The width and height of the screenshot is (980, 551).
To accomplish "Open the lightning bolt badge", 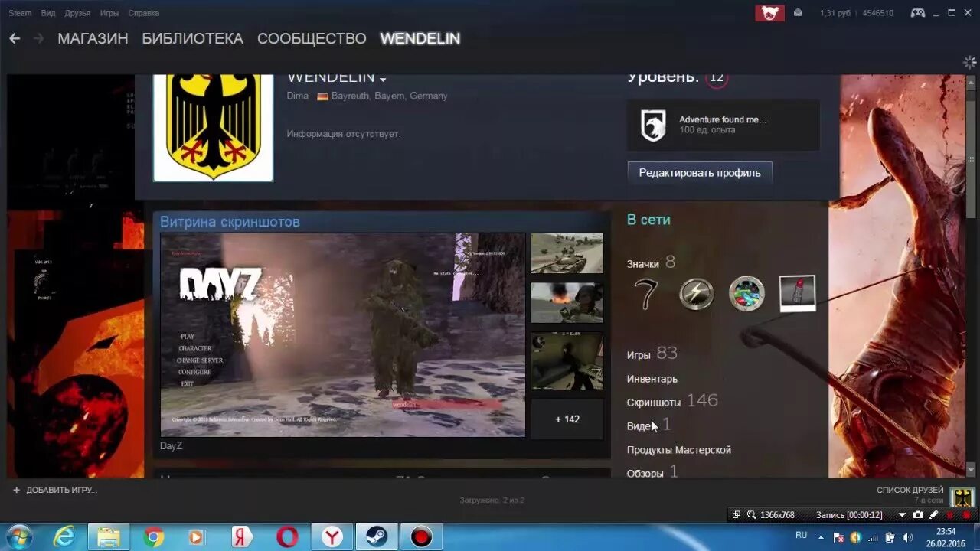I will (697, 294).
